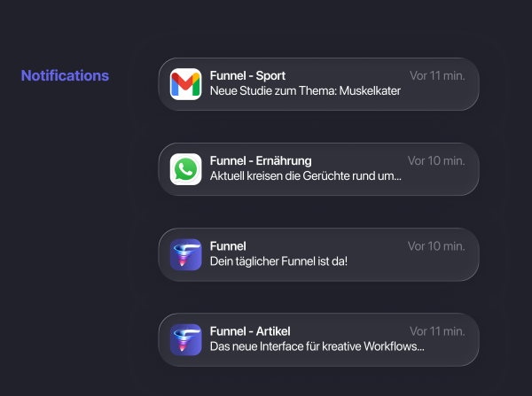The width and height of the screenshot is (532, 396).
Task: Open the plain 'Funnel' notification title
Action: [x=228, y=245]
